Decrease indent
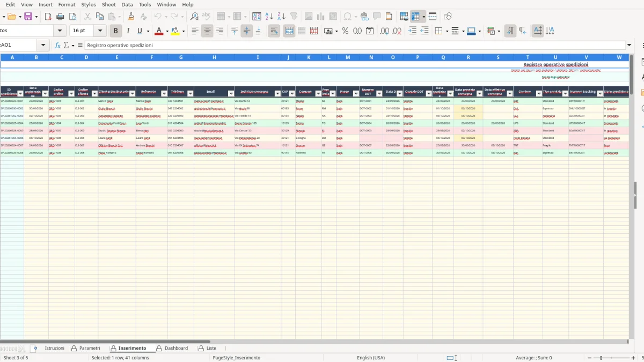 pos(425,31)
